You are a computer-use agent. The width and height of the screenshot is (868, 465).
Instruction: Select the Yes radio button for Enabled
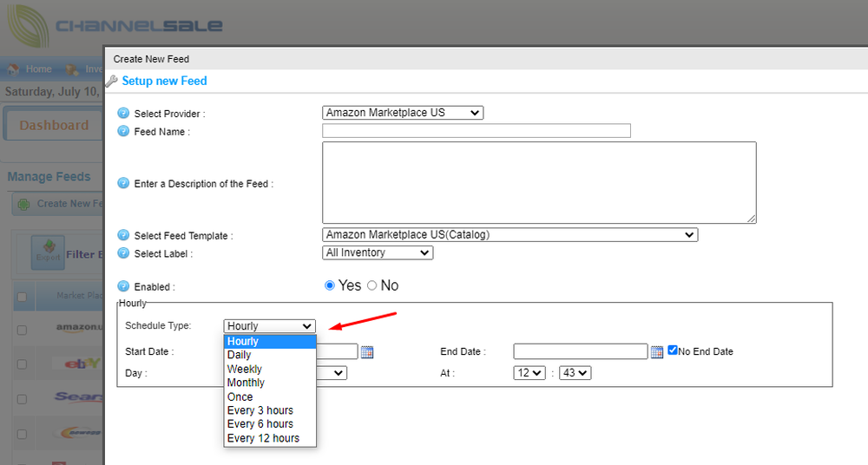329,285
